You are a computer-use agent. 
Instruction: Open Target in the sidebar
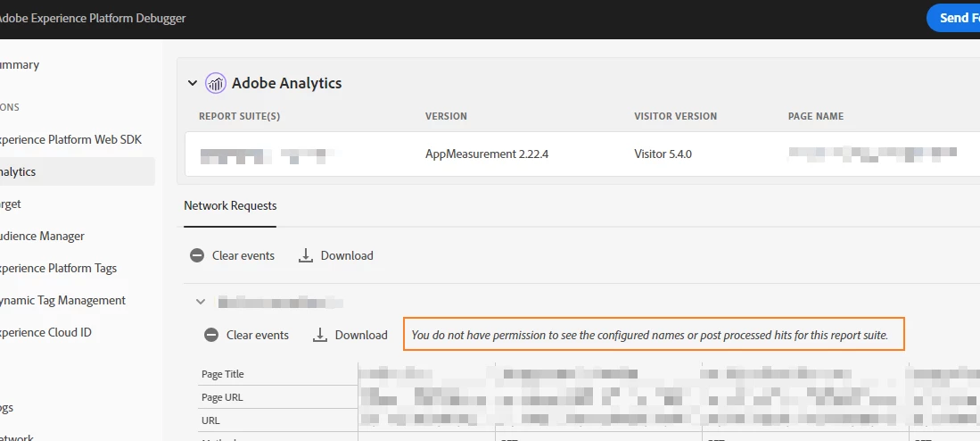point(11,204)
